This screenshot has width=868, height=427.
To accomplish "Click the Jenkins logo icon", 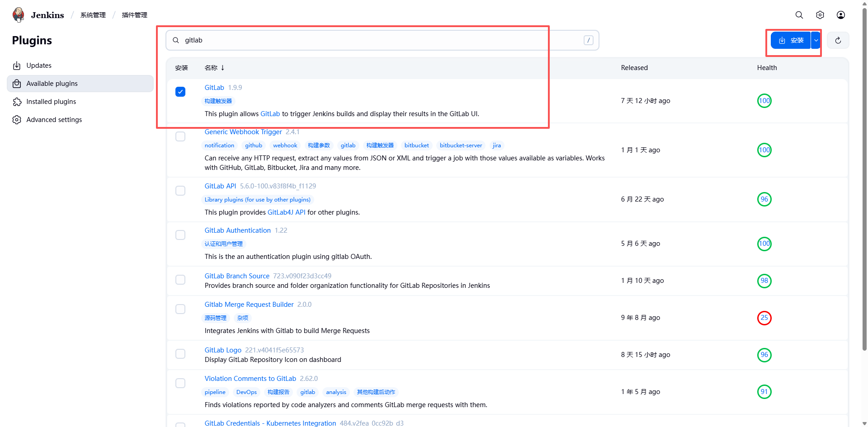I will [x=19, y=15].
